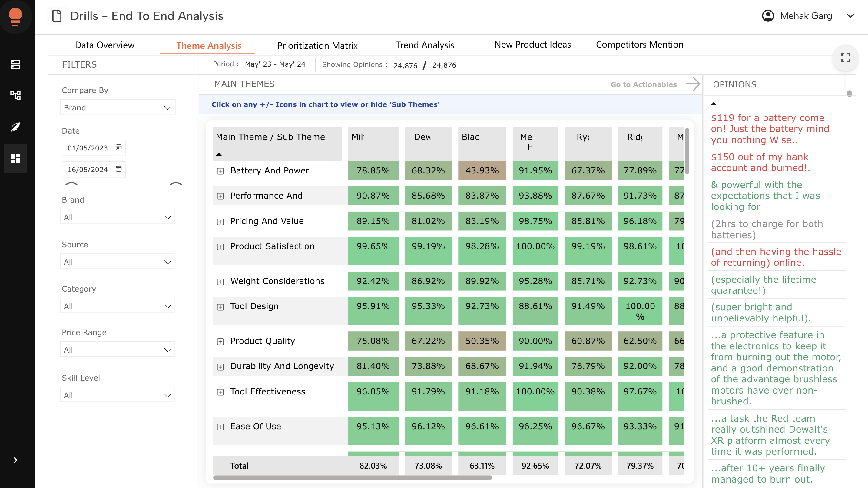Expand sidebar with bottom chevron arrow
Viewport: 868px width, 488px height.
(x=15, y=460)
